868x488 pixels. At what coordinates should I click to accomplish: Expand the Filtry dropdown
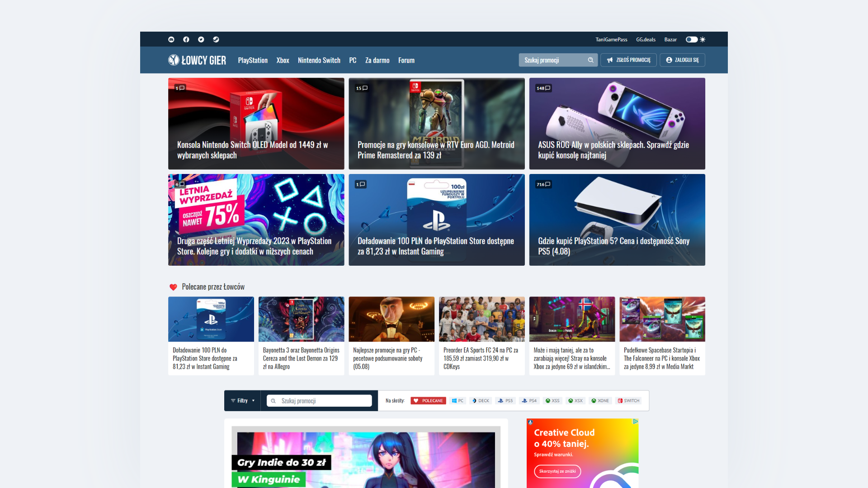243,401
